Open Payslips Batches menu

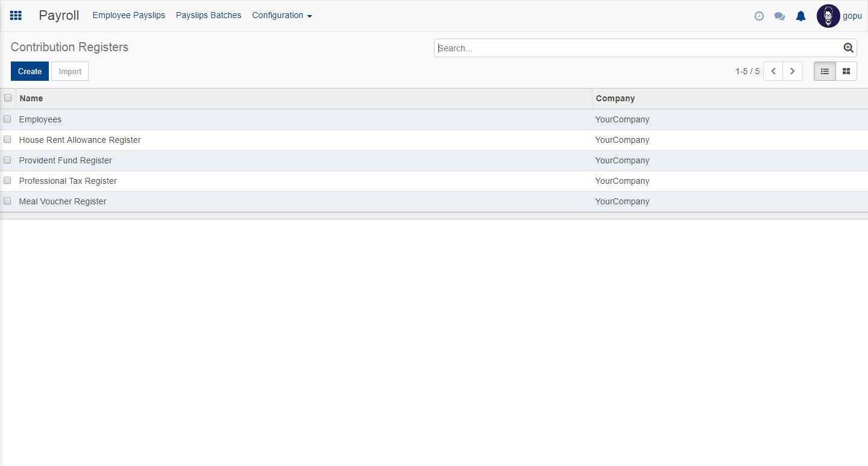(209, 16)
